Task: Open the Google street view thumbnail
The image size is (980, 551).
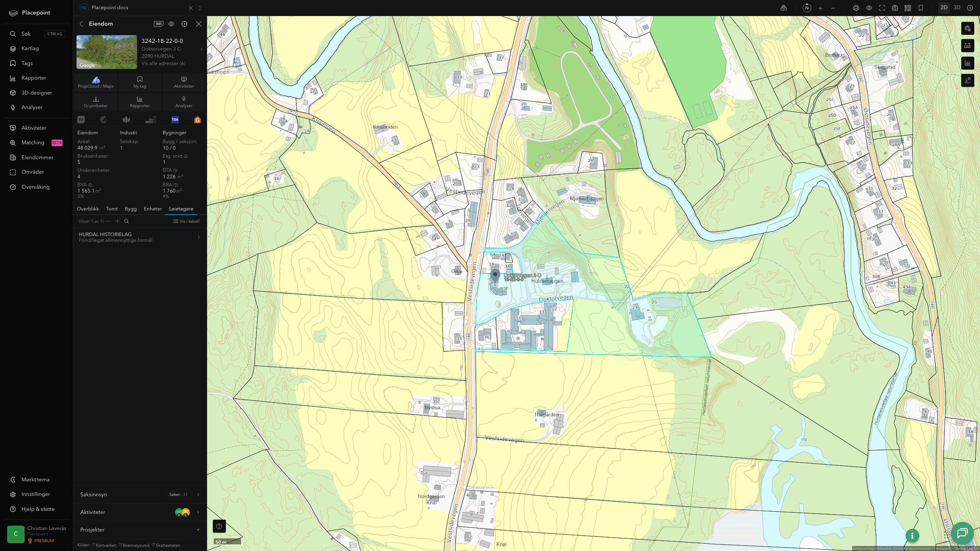Action: tap(107, 52)
